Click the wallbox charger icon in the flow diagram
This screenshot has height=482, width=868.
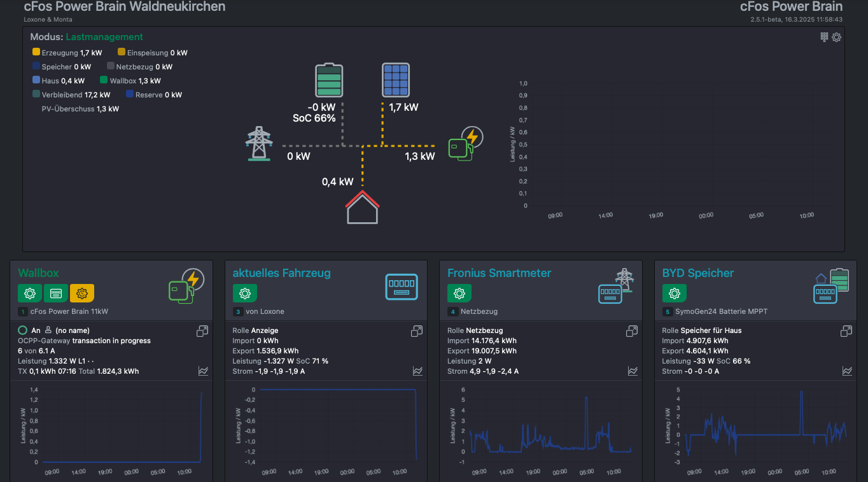(x=465, y=144)
